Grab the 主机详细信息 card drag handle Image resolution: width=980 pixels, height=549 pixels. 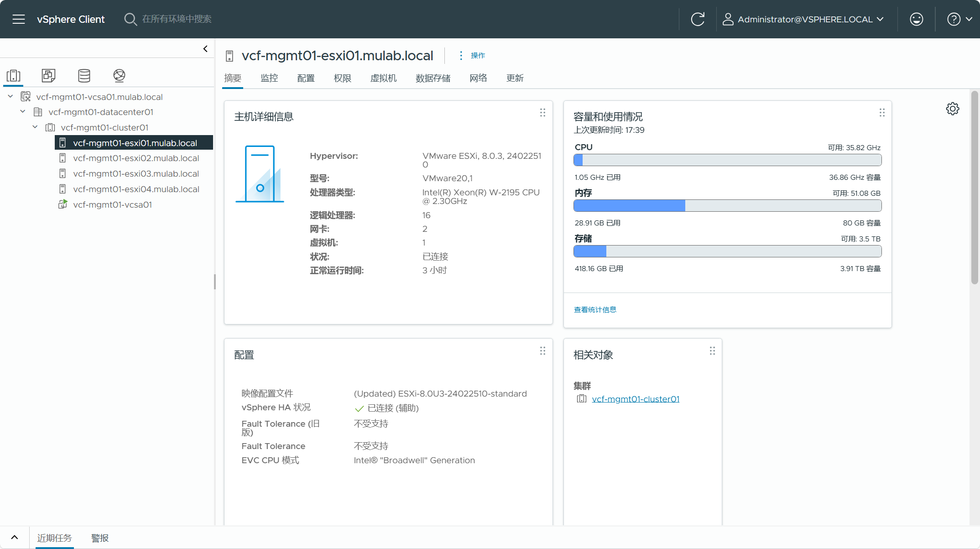pyautogui.click(x=542, y=113)
